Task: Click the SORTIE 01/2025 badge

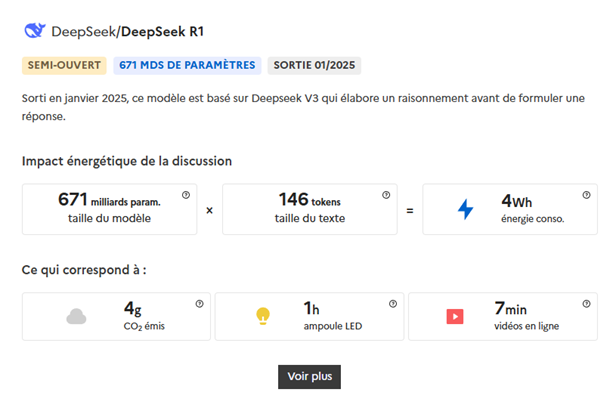Action: 314,65
